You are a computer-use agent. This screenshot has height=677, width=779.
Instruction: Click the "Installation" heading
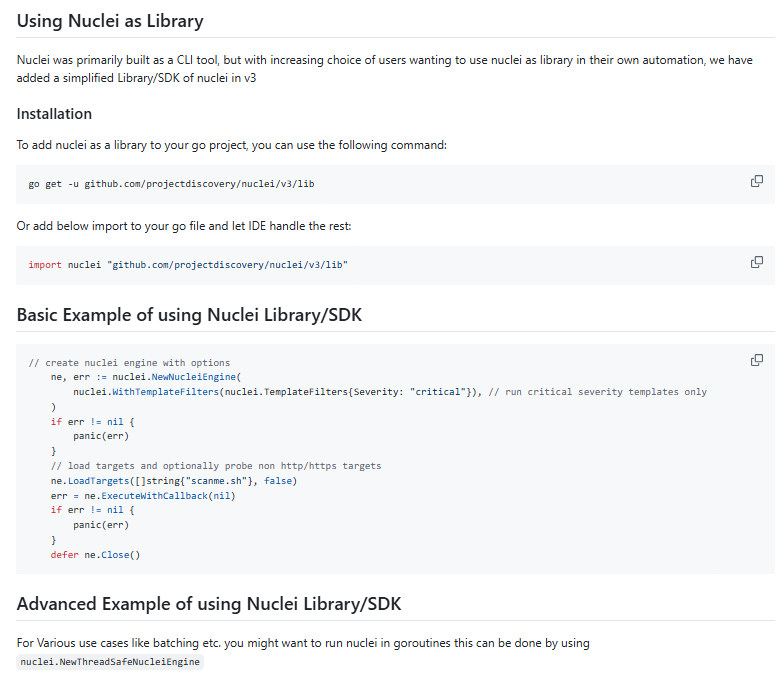coord(54,114)
